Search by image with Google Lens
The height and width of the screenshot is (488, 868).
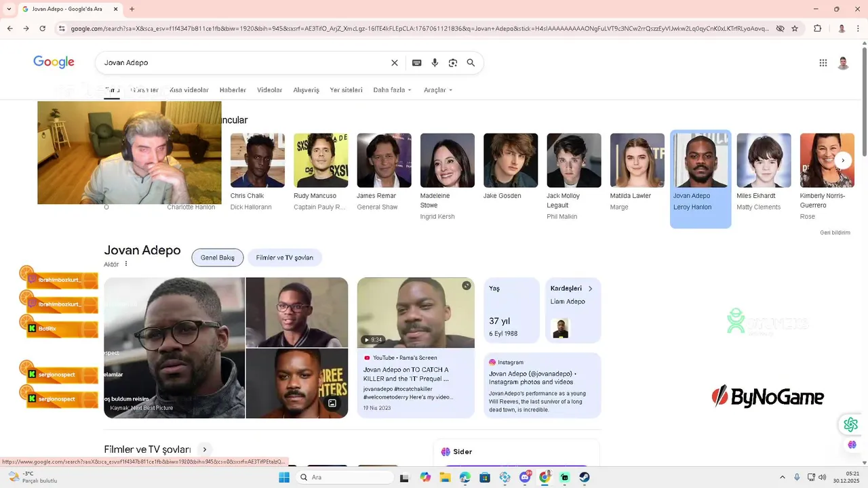453,62
